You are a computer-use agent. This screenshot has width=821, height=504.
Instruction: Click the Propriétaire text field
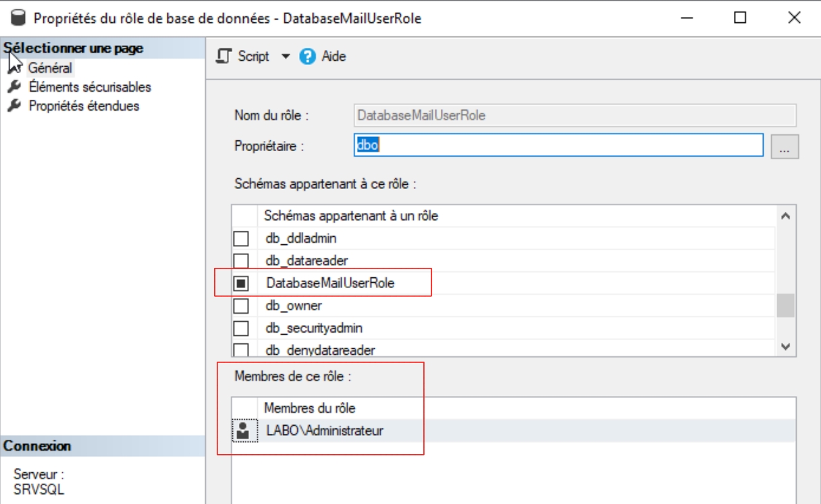pos(558,145)
